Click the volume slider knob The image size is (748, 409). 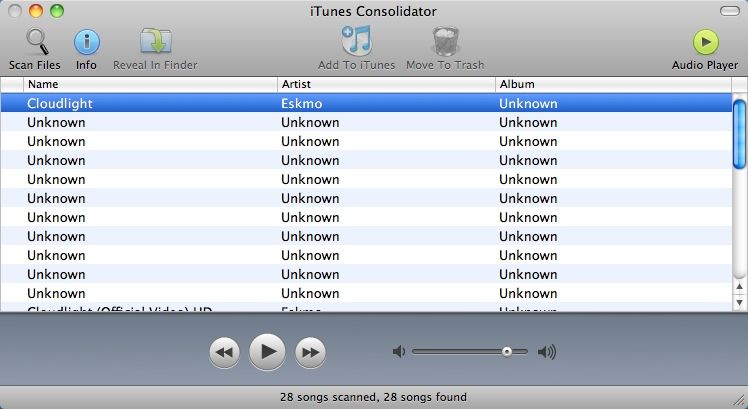click(507, 352)
